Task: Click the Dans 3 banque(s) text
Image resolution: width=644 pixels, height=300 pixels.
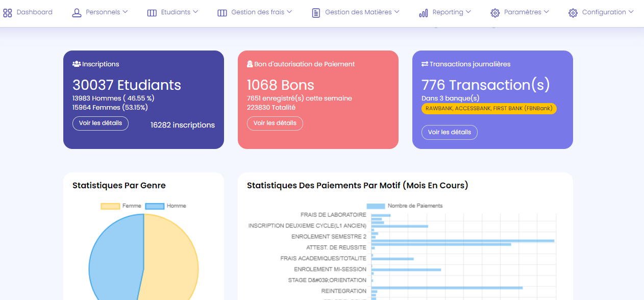Action: click(x=450, y=98)
